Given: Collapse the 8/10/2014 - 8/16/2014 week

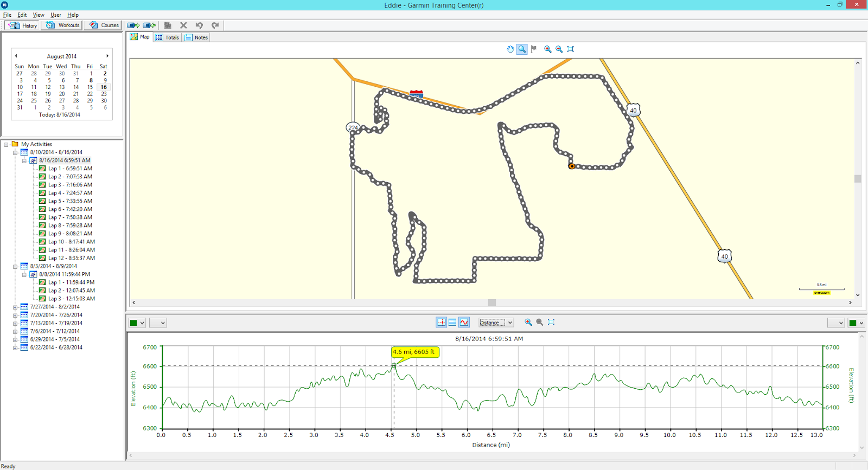Looking at the screenshot, I should [x=15, y=153].
